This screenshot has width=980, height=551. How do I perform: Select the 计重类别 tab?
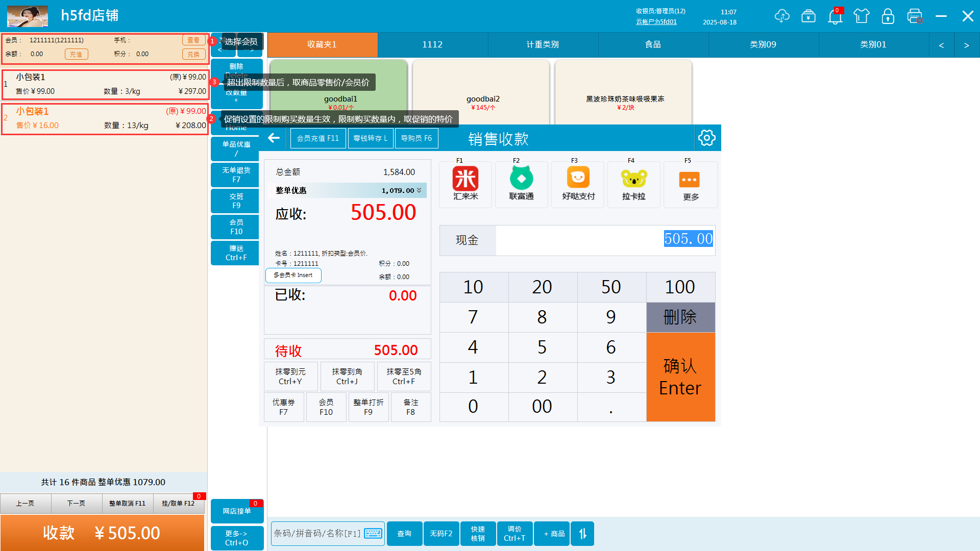(543, 45)
